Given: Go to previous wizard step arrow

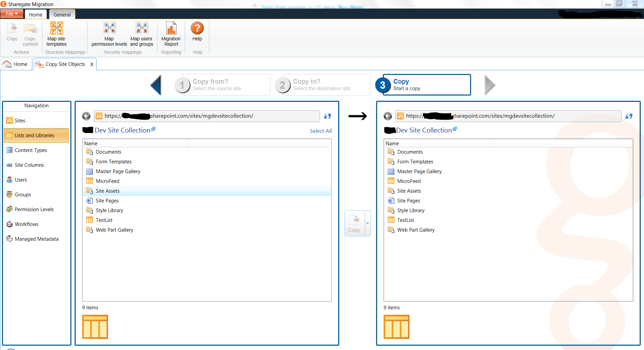Looking at the screenshot, I should tap(156, 85).
